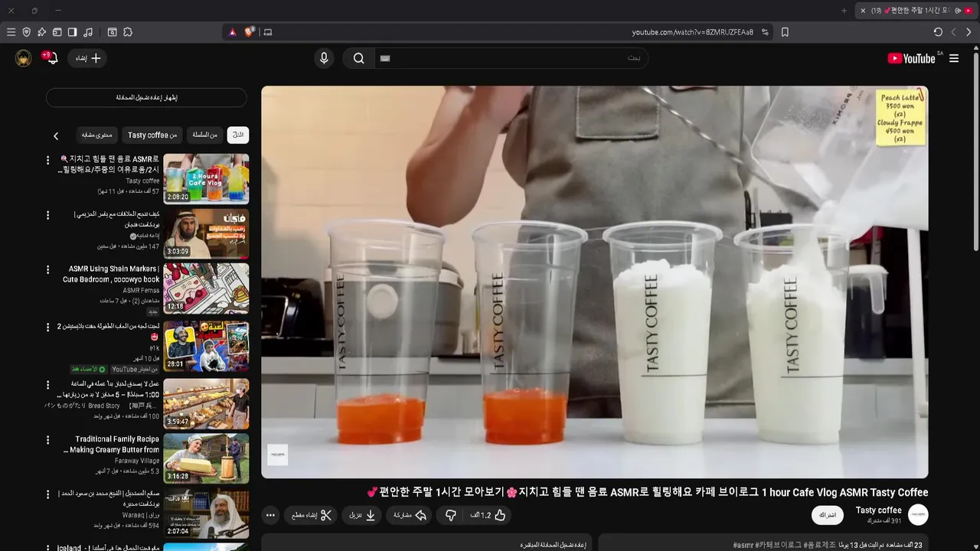Select the 'محتوى مشابه' filter chip

pos(97,135)
